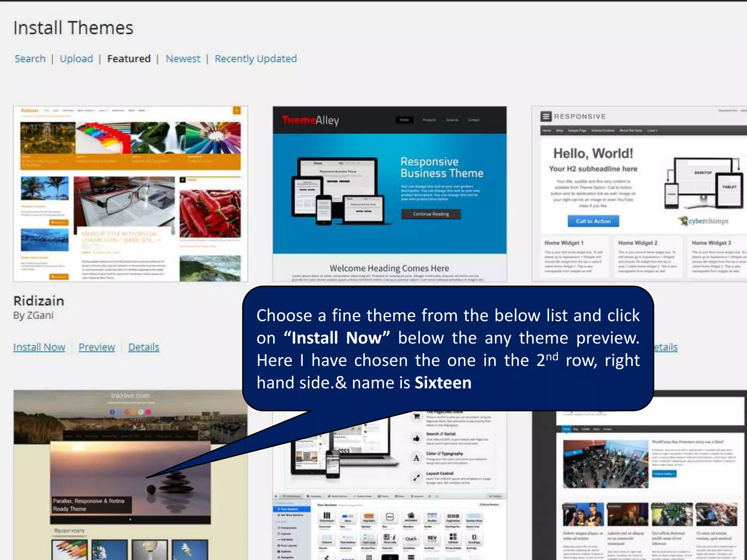Click Preview link under Ridizain
This screenshot has width=747, height=560.
coord(97,347)
